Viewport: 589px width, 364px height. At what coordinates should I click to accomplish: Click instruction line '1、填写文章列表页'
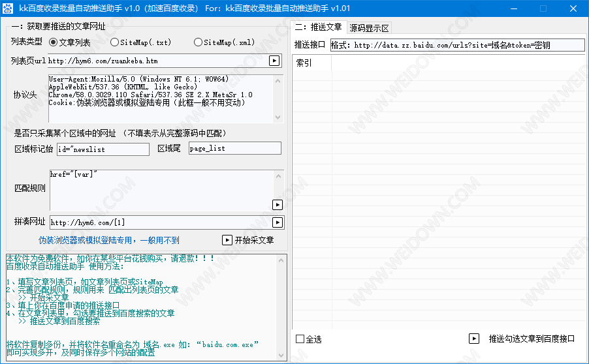(x=84, y=282)
